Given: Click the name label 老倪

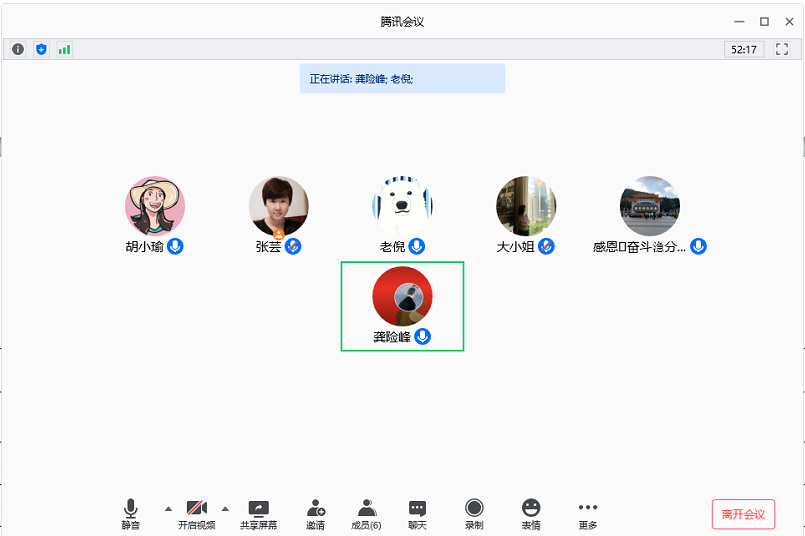Looking at the screenshot, I should coord(393,247).
